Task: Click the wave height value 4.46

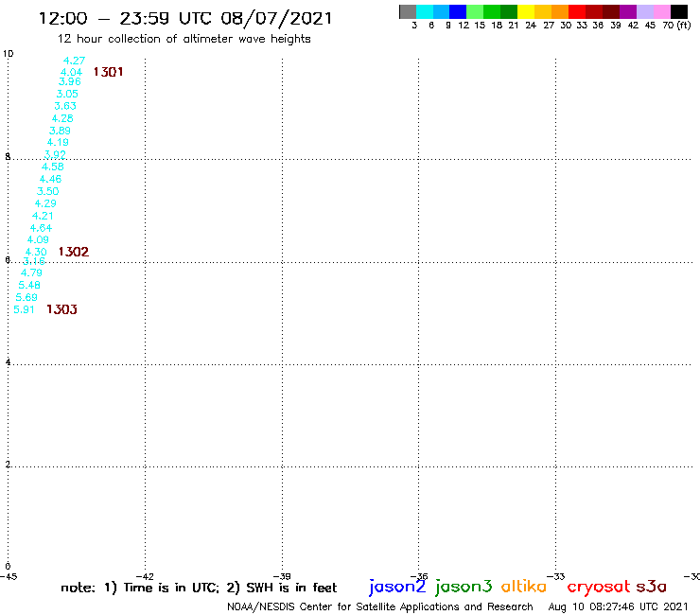Action: point(50,179)
